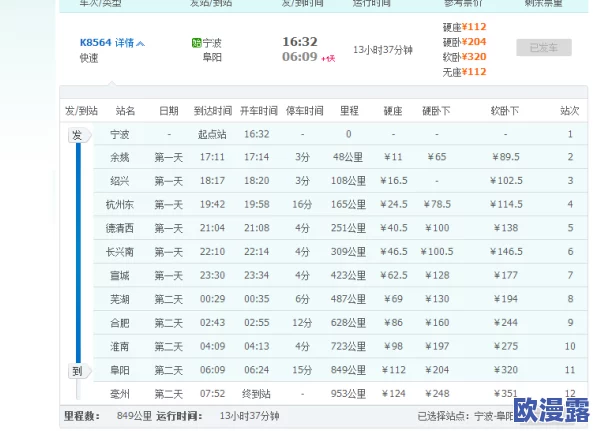The width and height of the screenshot is (594, 431).
Task: Click the 阜阳 station name in the stops table
Action: coord(120,370)
